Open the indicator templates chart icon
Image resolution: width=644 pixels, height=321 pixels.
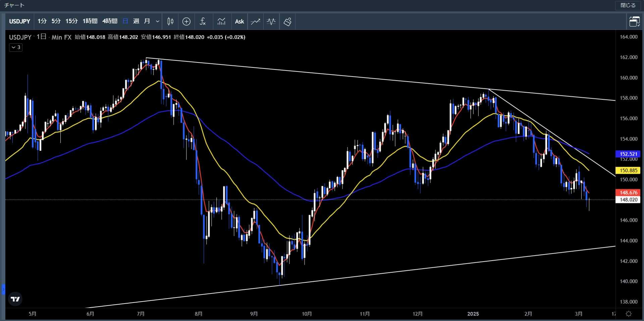point(221,21)
